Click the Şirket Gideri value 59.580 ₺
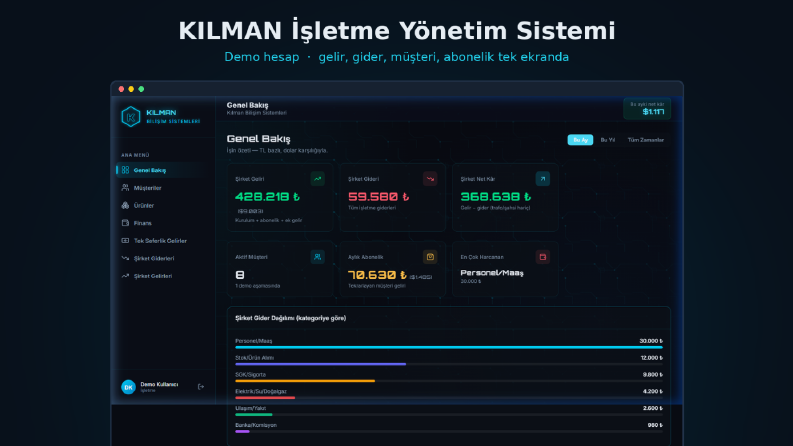The width and height of the screenshot is (793, 446). coord(379,197)
